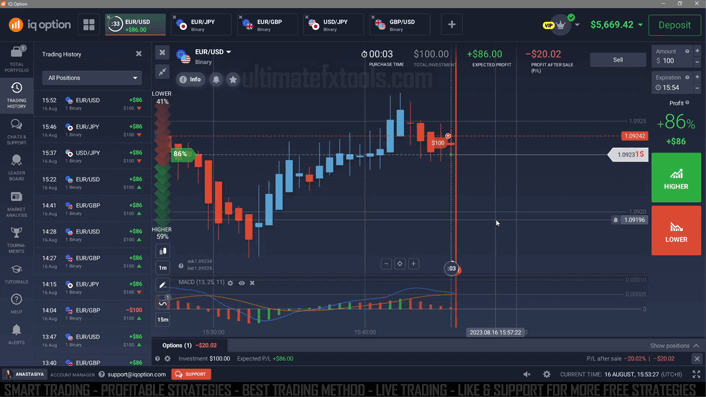This screenshot has height=397, width=706.
Task: Expand the account balance dropdown
Action: [640, 25]
